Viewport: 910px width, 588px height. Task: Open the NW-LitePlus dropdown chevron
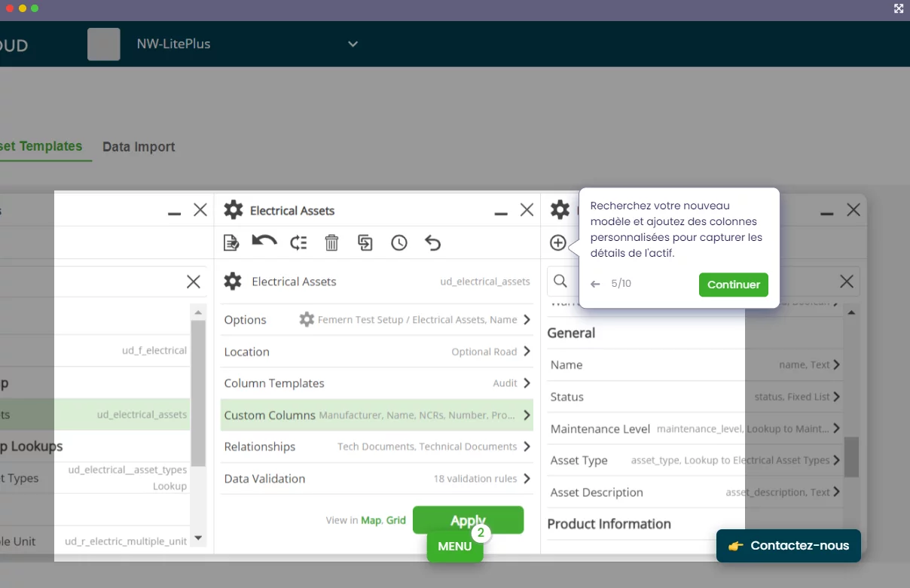(x=353, y=44)
